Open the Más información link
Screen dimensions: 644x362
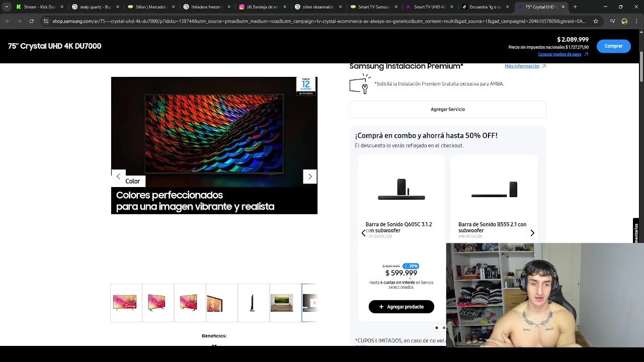(525, 66)
